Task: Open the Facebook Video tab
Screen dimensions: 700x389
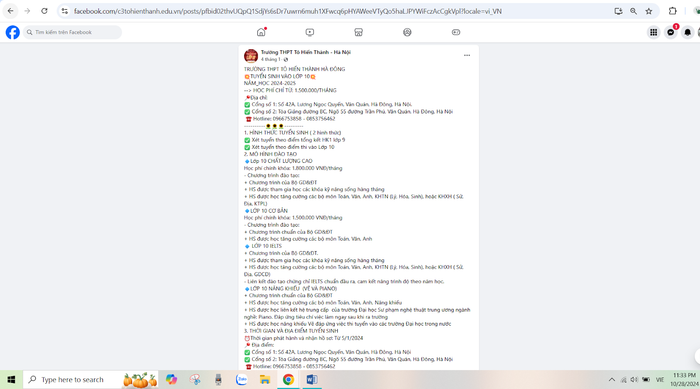Action: (x=310, y=32)
